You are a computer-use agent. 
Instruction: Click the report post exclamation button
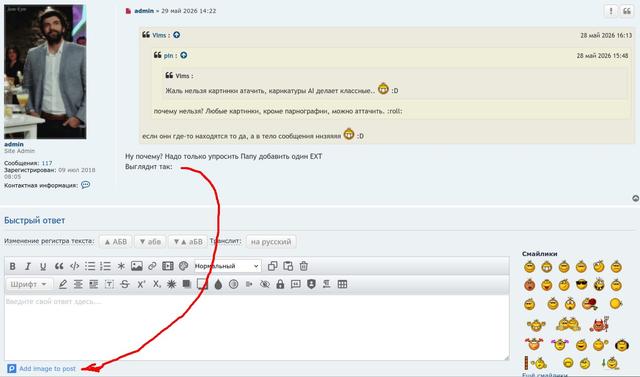point(611,11)
